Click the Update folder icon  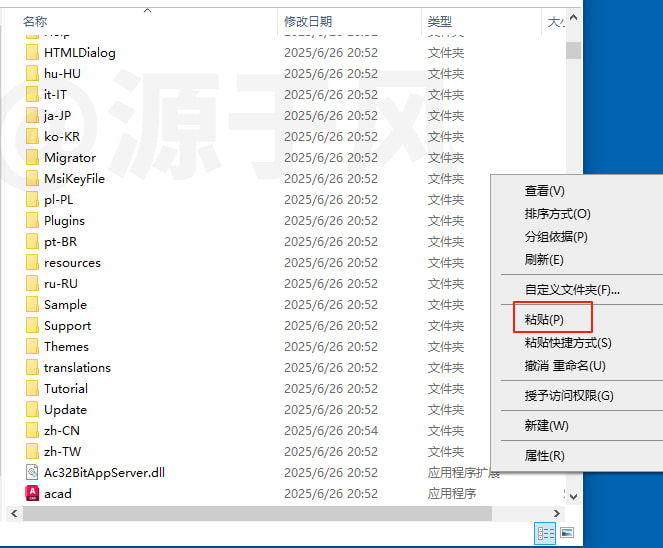coord(32,410)
